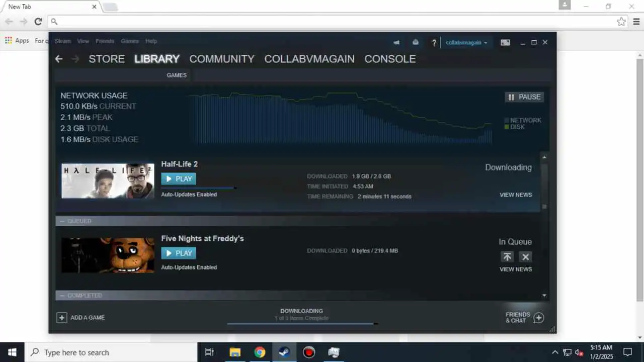644x362 pixels.
Task: Click the last app icon on the taskbar
Action: [x=334, y=352]
